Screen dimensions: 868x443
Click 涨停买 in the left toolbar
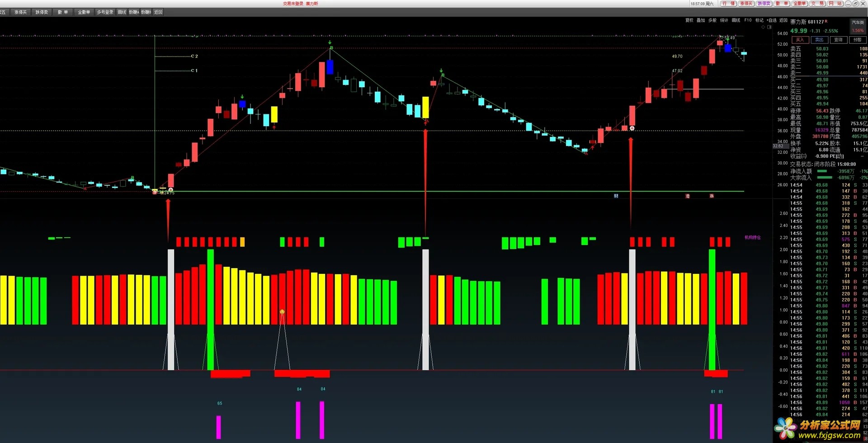coord(20,12)
